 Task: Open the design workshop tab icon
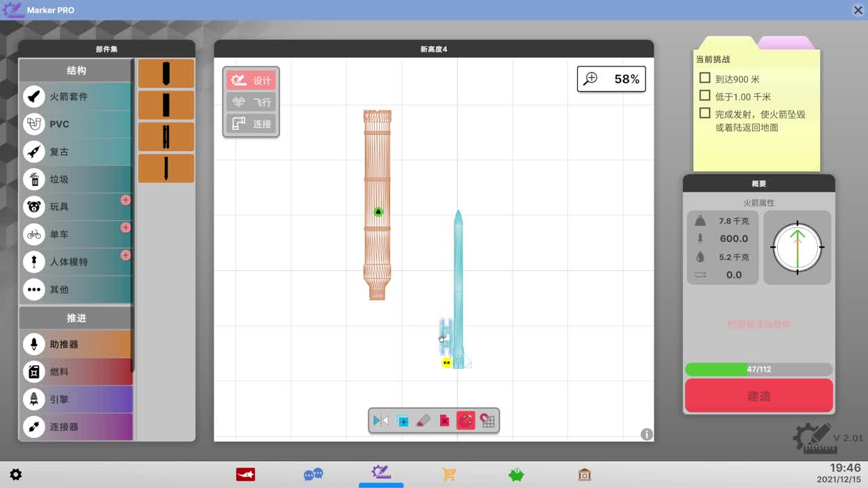(x=380, y=472)
